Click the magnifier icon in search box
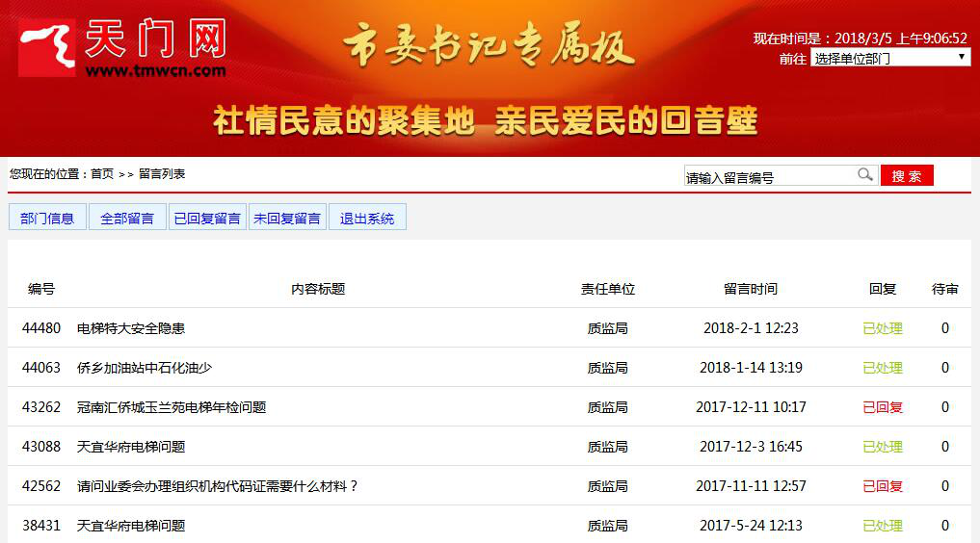980x543 pixels. 864,175
